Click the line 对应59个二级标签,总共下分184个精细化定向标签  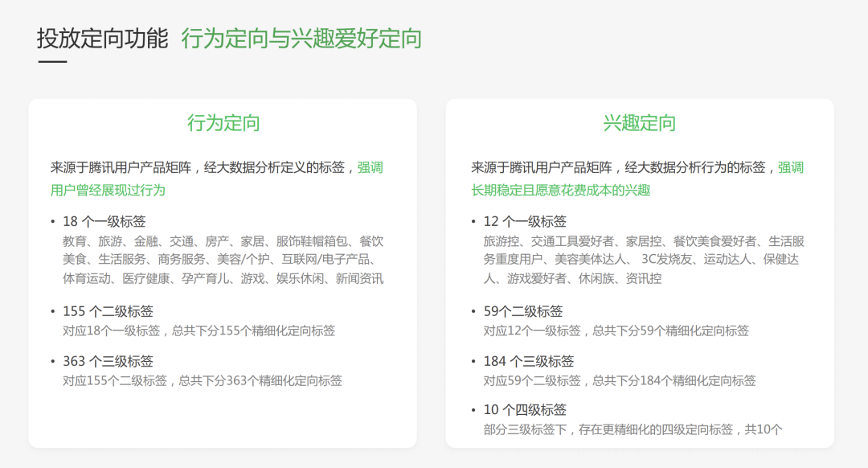(x=620, y=380)
